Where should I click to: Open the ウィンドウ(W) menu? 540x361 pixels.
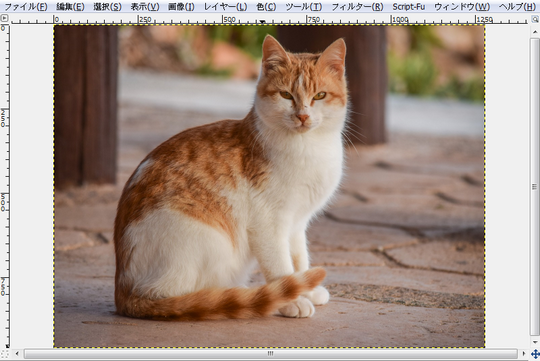(462, 6)
